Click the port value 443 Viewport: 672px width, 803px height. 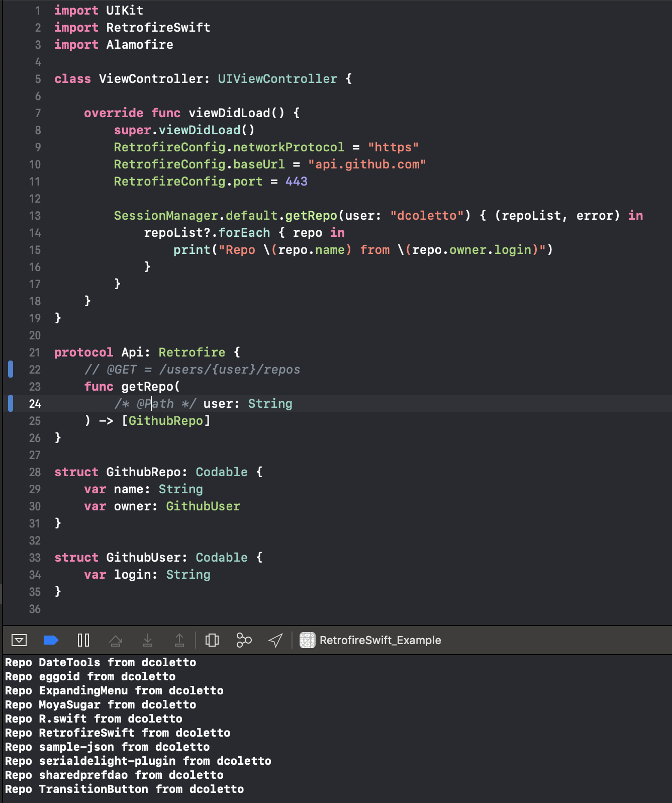(x=297, y=182)
